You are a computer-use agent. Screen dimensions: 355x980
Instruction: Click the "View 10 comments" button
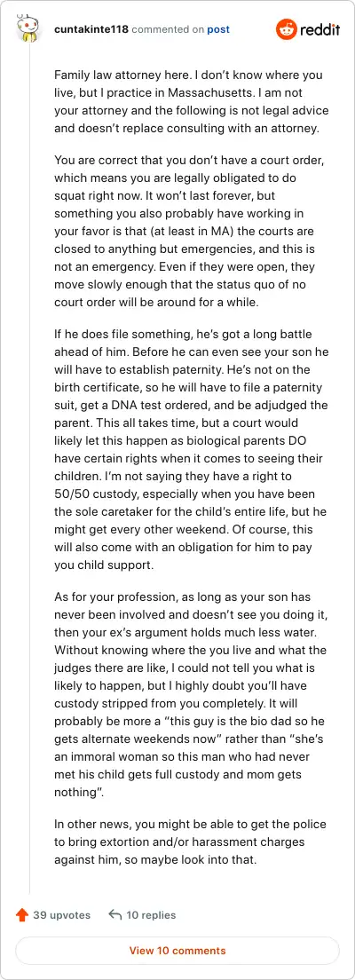pyautogui.click(x=177, y=951)
